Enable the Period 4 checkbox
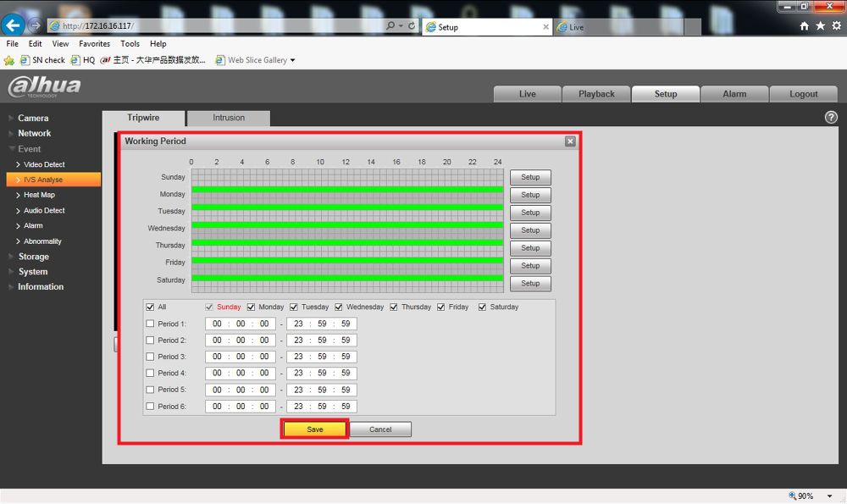Image resolution: width=847 pixels, height=504 pixels. point(150,374)
